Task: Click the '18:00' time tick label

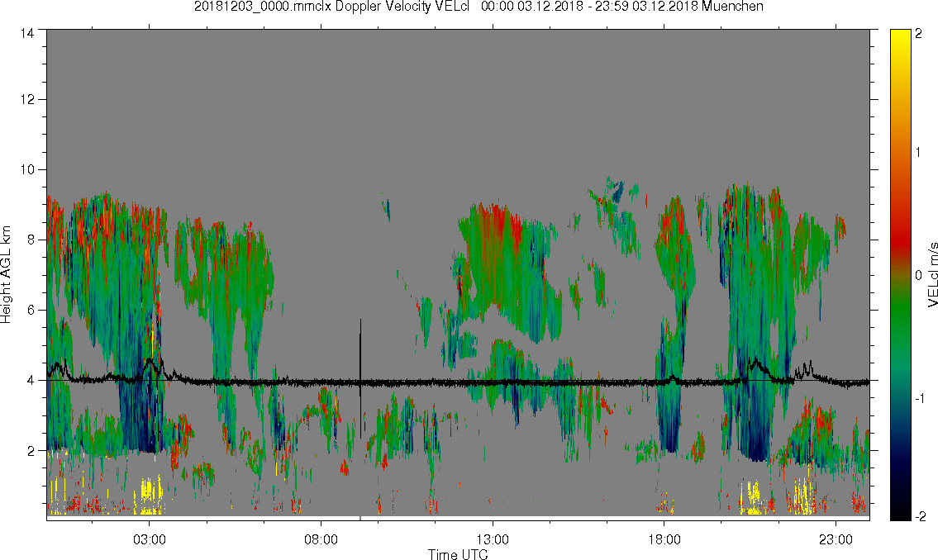Action: [x=664, y=539]
